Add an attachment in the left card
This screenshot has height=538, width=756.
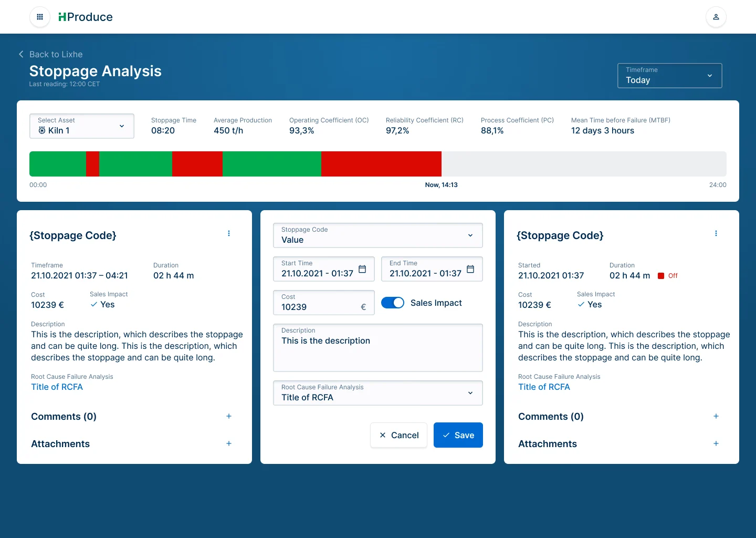(229, 443)
